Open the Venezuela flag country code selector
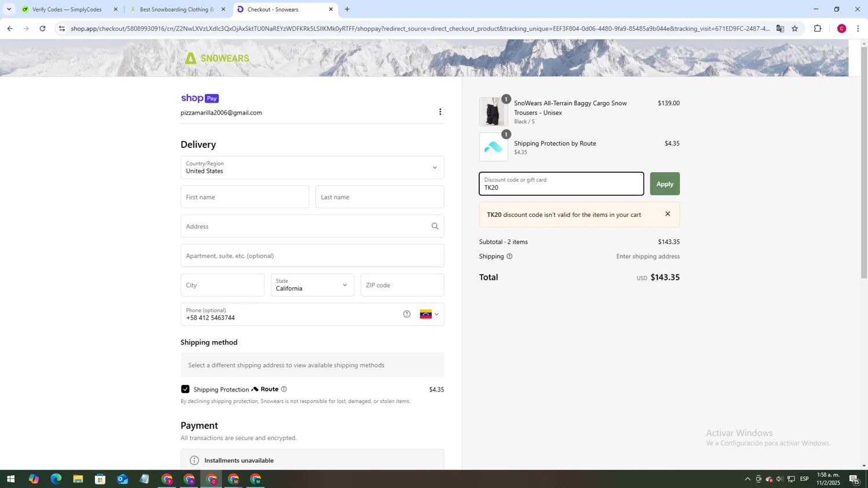Image resolution: width=868 pixels, height=488 pixels. [429, 314]
